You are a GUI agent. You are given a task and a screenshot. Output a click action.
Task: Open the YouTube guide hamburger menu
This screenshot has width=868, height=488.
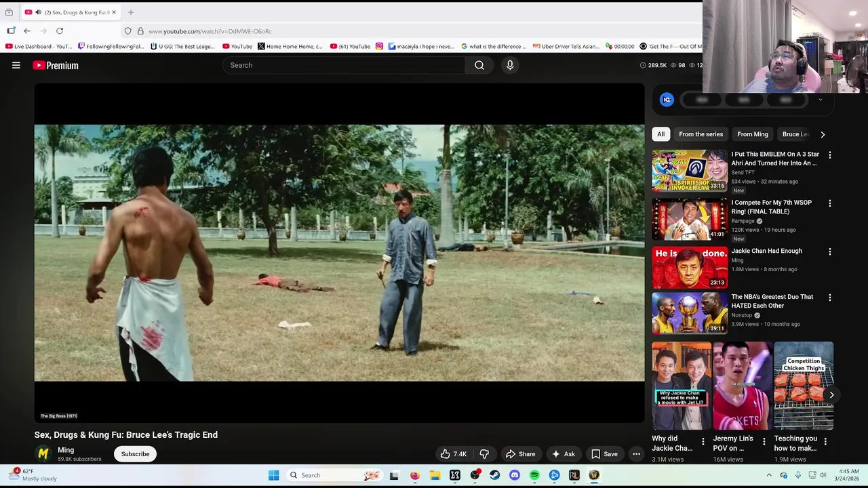[16, 65]
